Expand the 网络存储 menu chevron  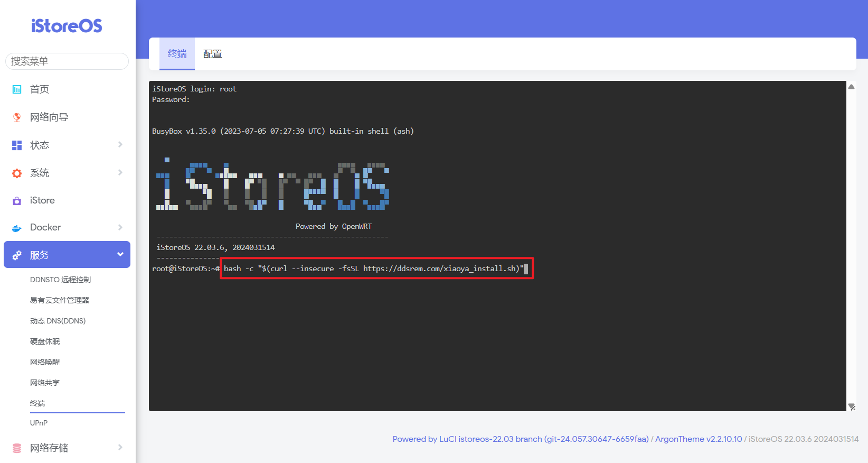pos(120,448)
